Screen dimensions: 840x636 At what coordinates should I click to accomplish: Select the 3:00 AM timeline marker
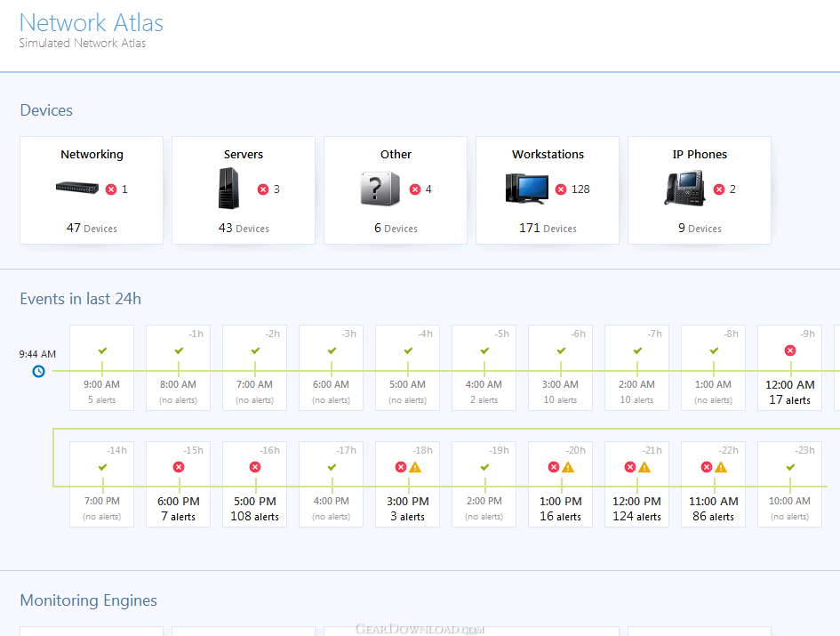pos(560,368)
